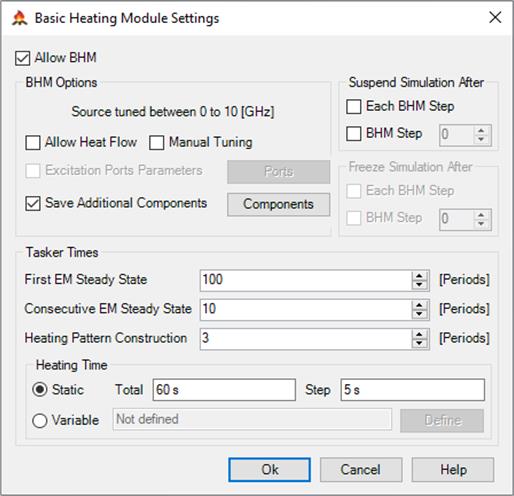Viewport: 514px width, 496px height.
Task: Decrease Heating Pattern Construction periods
Action: 419,343
